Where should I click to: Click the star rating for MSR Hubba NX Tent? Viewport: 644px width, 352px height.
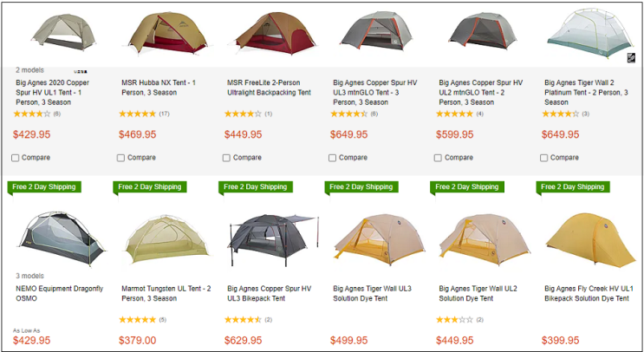click(x=137, y=114)
